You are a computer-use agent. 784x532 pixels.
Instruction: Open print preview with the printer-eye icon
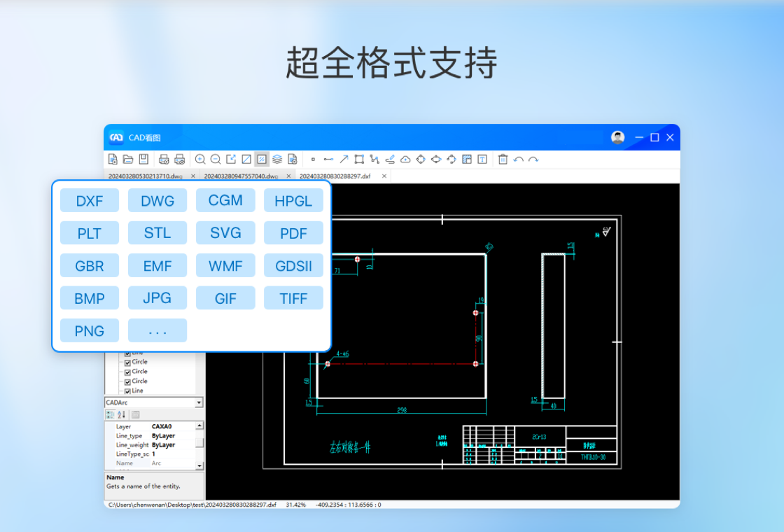point(179,160)
